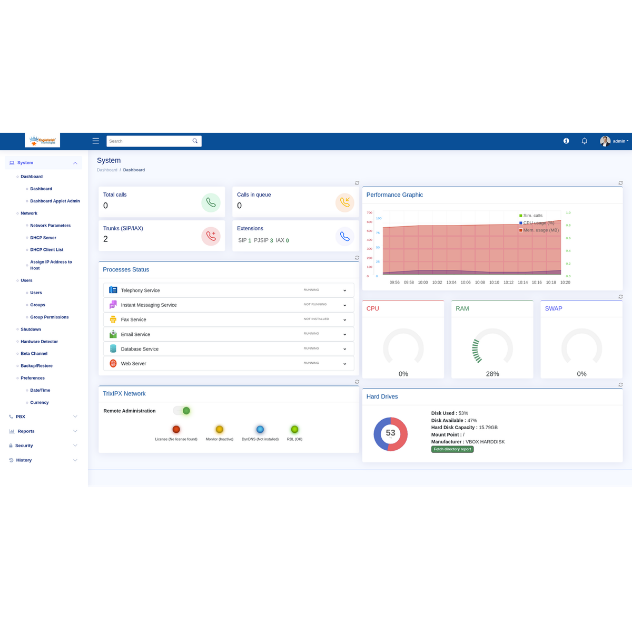
Task: Open the Database Service dropdown arrow
Action: coord(345,349)
